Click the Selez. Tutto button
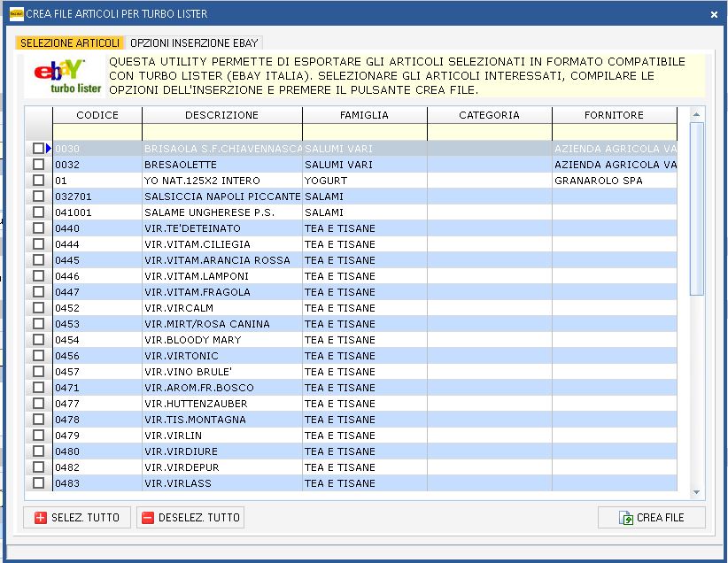 [77, 518]
